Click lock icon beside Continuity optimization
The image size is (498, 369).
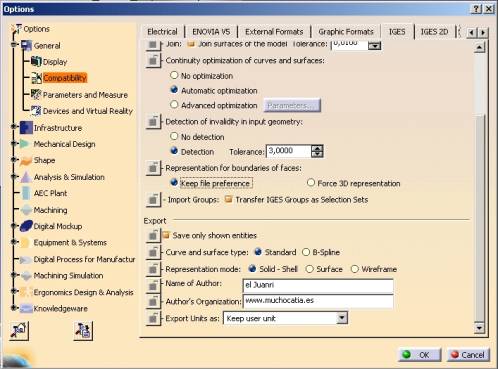(x=153, y=61)
